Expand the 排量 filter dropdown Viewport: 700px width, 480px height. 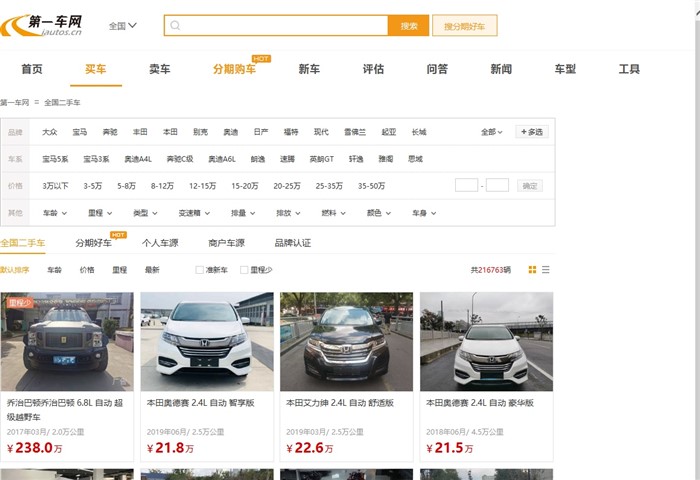[x=243, y=213]
